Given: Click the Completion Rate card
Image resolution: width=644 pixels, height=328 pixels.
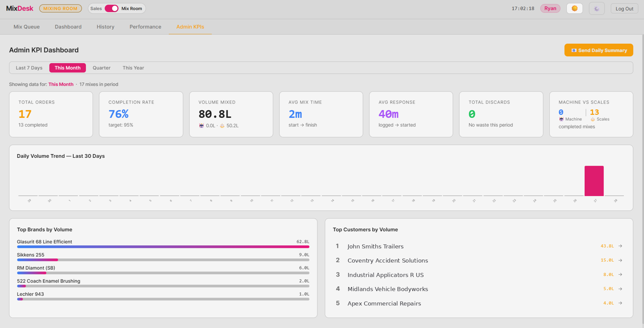Looking at the screenshot, I should point(141,114).
